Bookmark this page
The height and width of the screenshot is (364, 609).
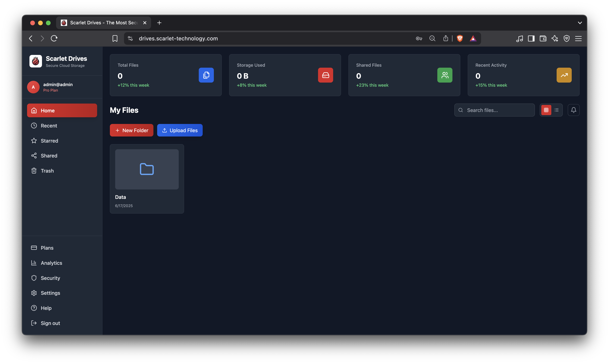click(x=115, y=38)
